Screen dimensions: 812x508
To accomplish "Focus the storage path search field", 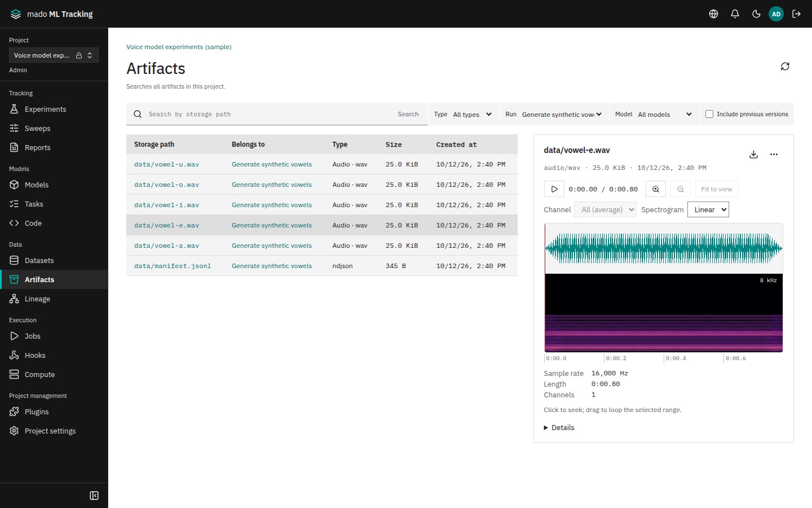I will click(268, 114).
